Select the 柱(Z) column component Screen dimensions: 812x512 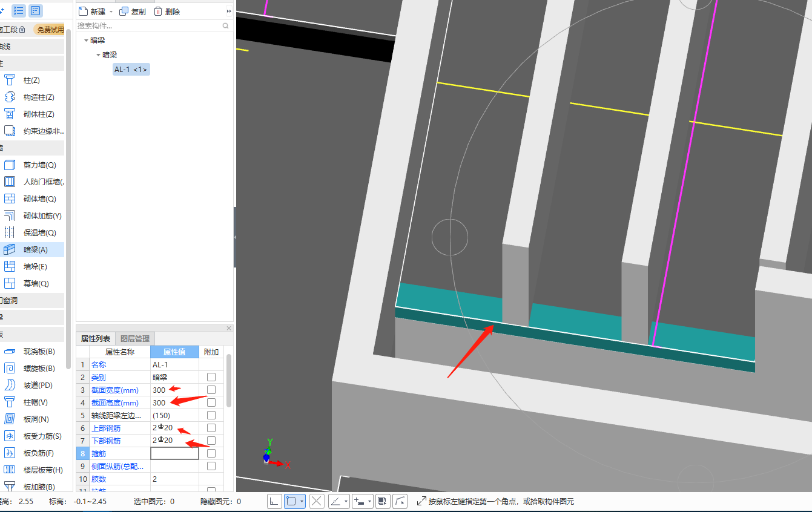click(31, 80)
